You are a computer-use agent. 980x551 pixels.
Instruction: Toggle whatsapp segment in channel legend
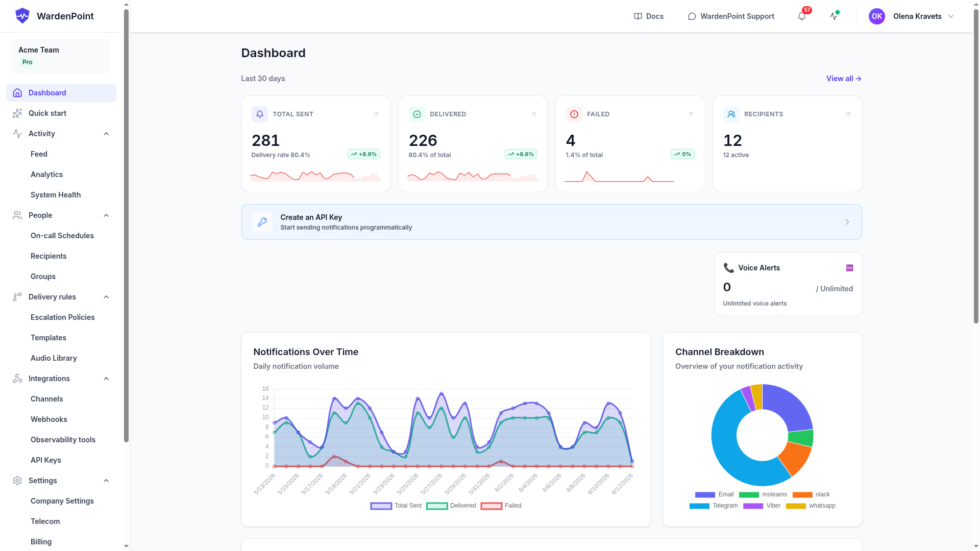pos(811,506)
